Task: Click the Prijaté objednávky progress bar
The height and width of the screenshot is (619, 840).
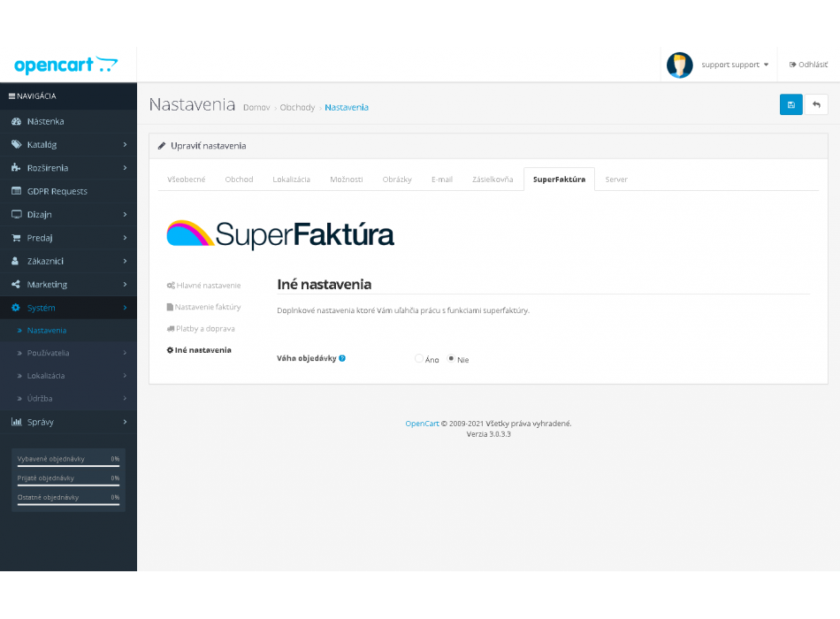Action: tap(69, 485)
